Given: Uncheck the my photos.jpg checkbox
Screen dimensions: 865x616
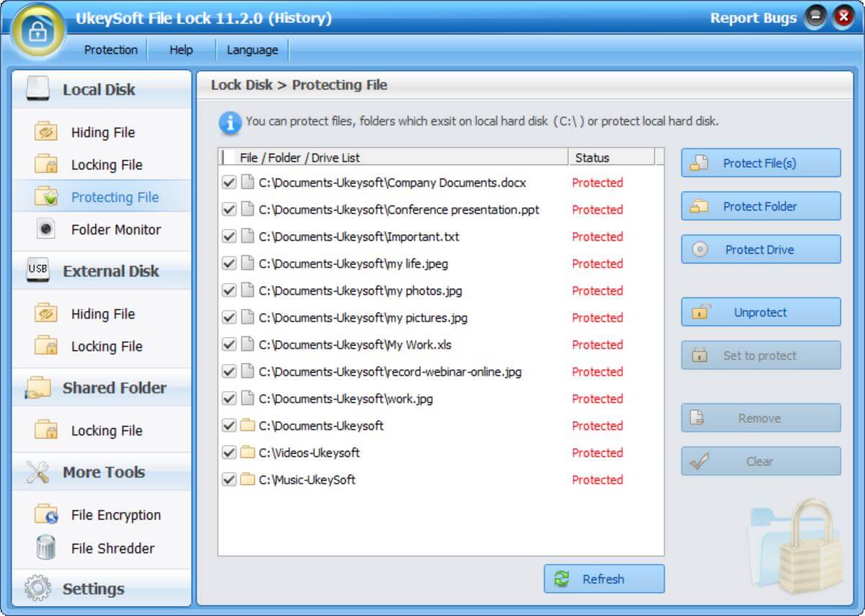Looking at the screenshot, I should click(x=229, y=291).
